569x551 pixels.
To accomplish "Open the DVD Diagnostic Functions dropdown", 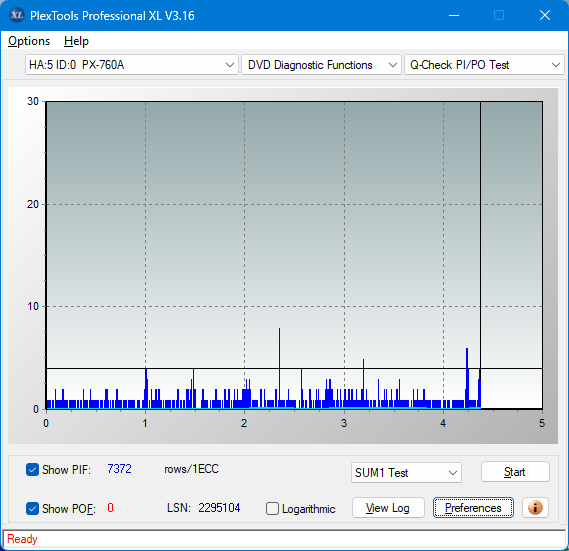I will (x=321, y=65).
